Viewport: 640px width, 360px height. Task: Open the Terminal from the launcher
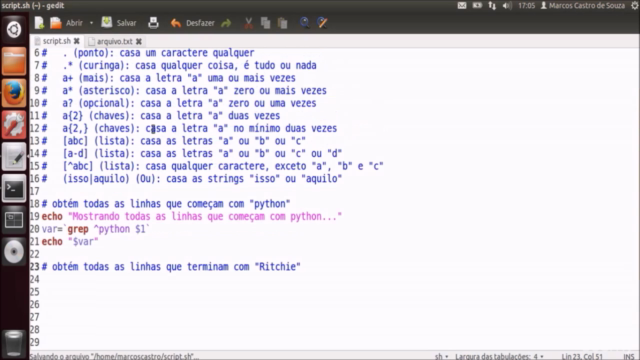click(14, 188)
